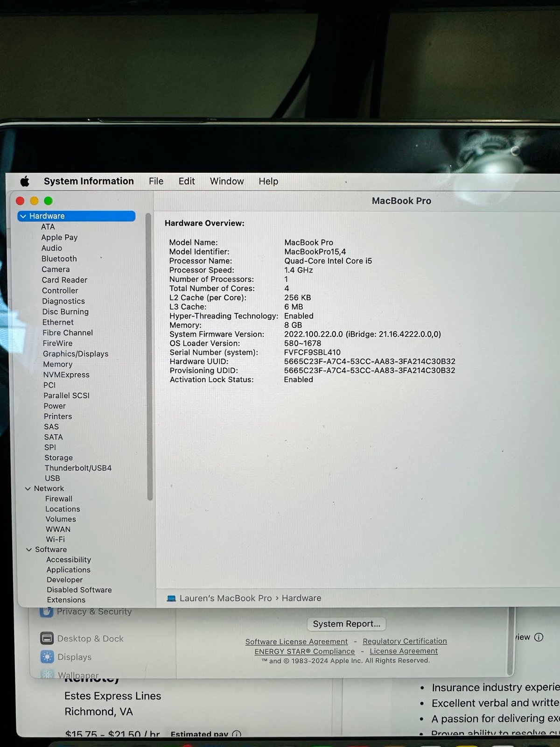Click the sidebar vertical scrollbar
This screenshot has height=747, width=560.
(x=149, y=357)
